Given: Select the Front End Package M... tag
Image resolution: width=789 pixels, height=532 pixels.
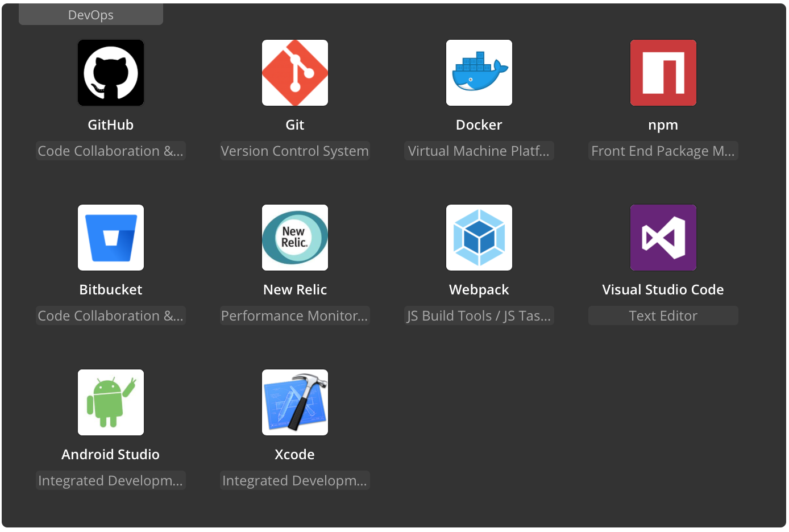Looking at the screenshot, I should coord(663,151).
